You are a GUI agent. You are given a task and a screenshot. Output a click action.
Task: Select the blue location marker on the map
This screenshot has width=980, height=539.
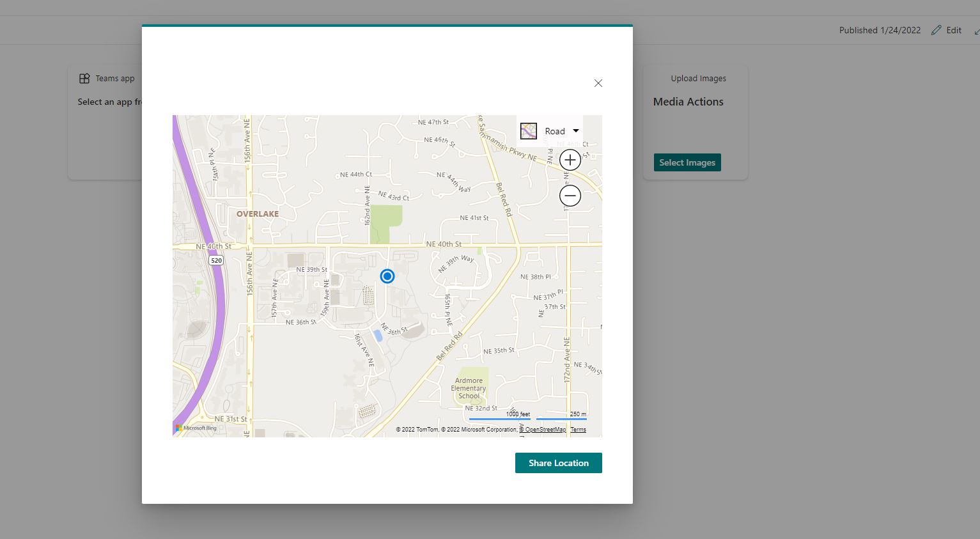click(387, 276)
